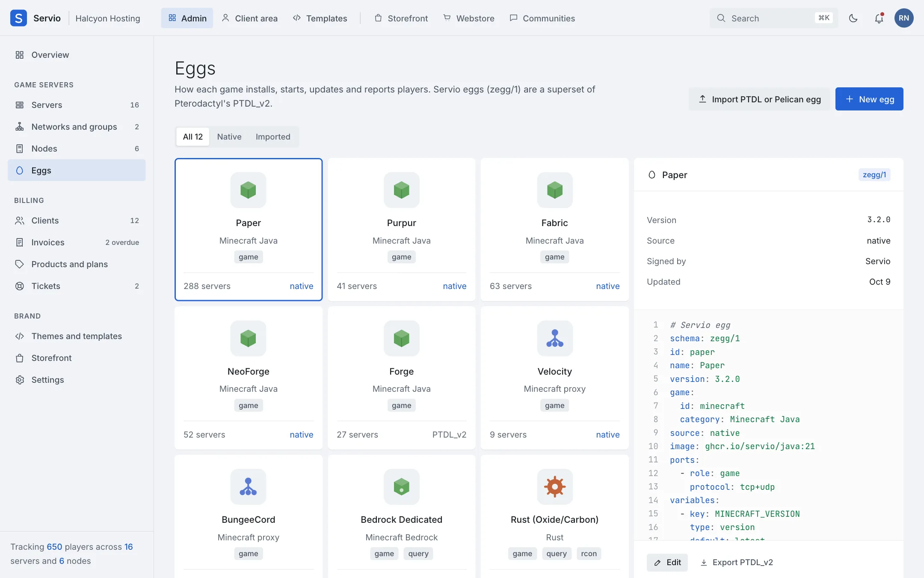Open Invoices with 2 overdue
The height and width of the screenshot is (578, 924).
[x=77, y=242]
